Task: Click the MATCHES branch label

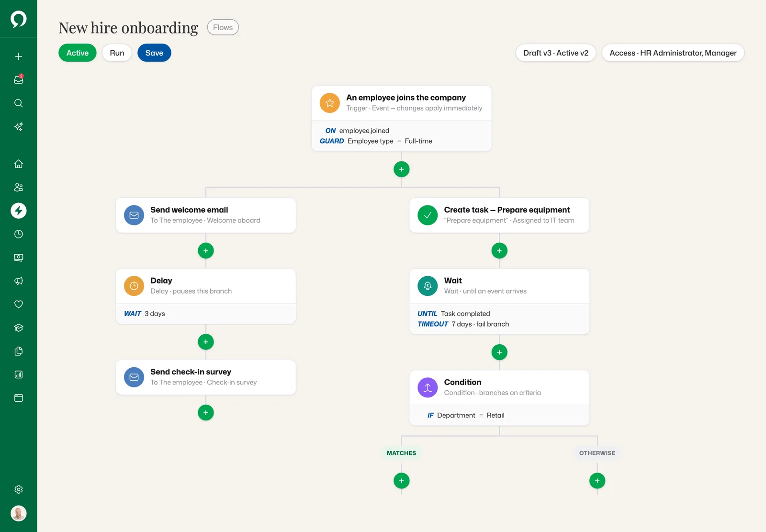Action: [x=402, y=453]
